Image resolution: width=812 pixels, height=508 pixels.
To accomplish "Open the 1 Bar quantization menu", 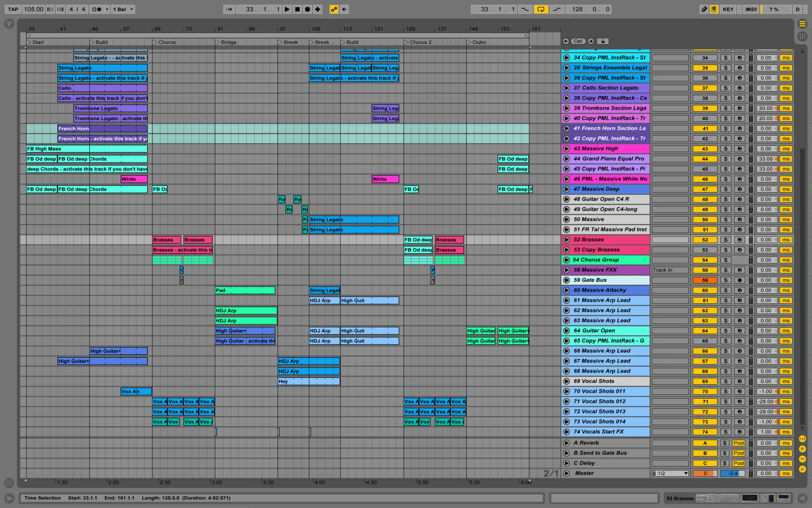I will coord(123,9).
